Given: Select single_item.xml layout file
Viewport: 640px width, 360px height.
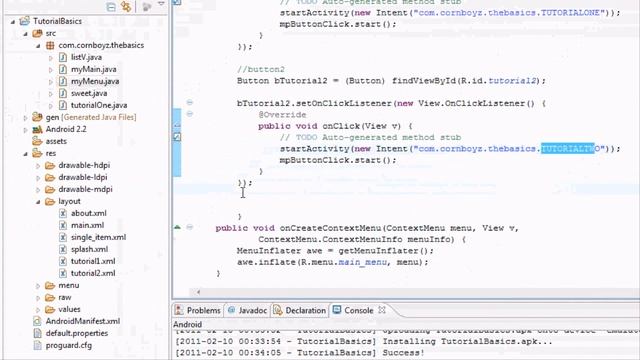Looking at the screenshot, I should pyautogui.click(x=98, y=237).
